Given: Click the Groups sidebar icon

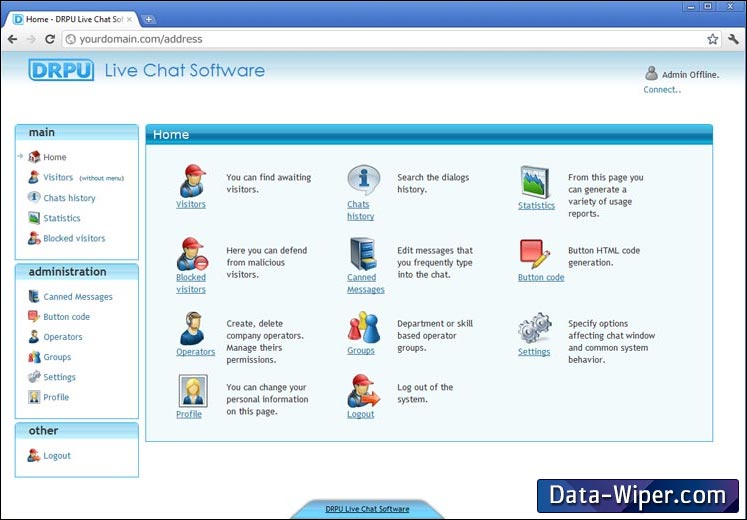Looking at the screenshot, I should coord(34,357).
